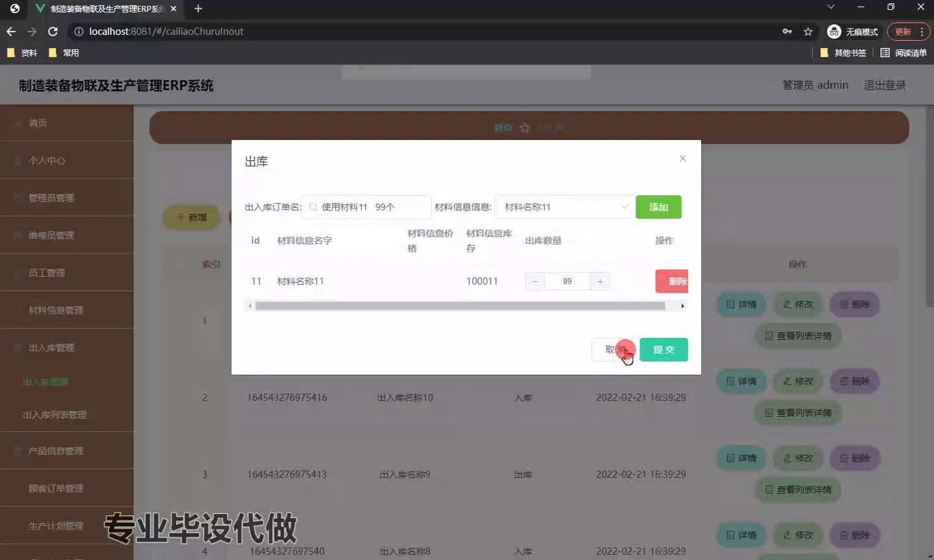Click the 退出登录 link
The width and height of the screenshot is (934, 560).
pyautogui.click(x=885, y=85)
